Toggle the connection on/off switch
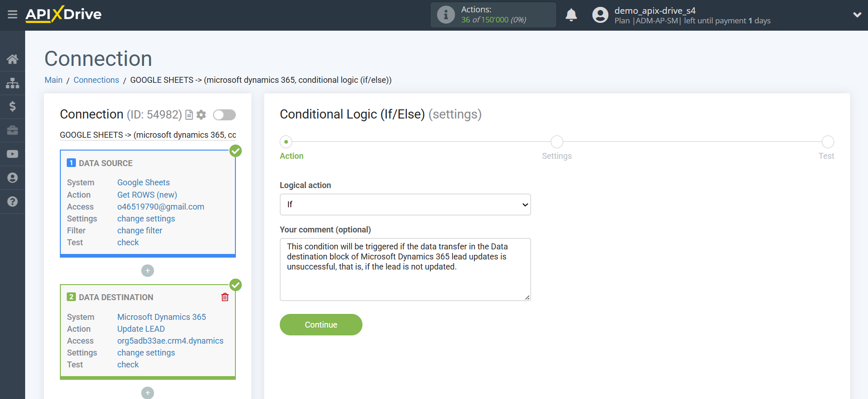Image resolution: width=868 pixels, height=399 pixels. click(x=224, y=115)
